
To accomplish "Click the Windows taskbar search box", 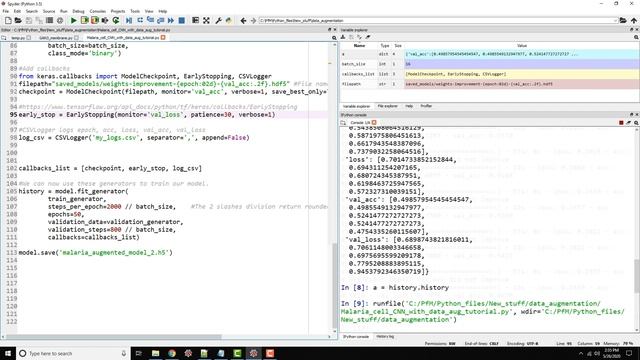I will point(73,353).
